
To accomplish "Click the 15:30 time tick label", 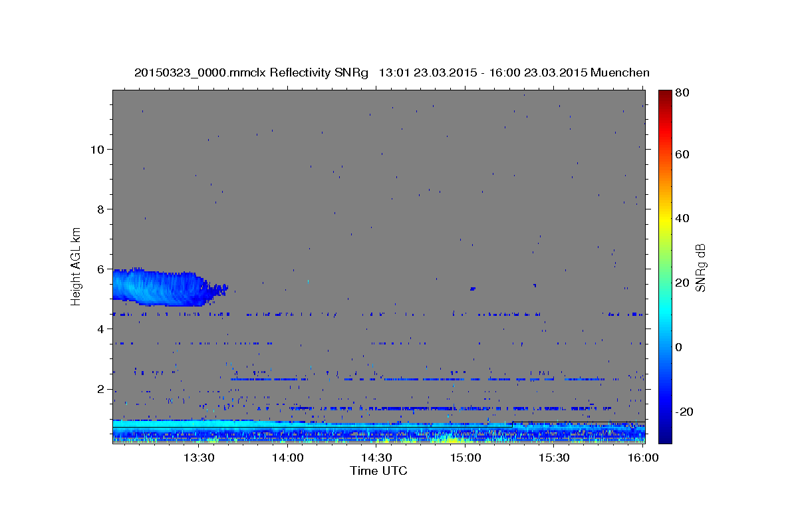I will [554, 458].
